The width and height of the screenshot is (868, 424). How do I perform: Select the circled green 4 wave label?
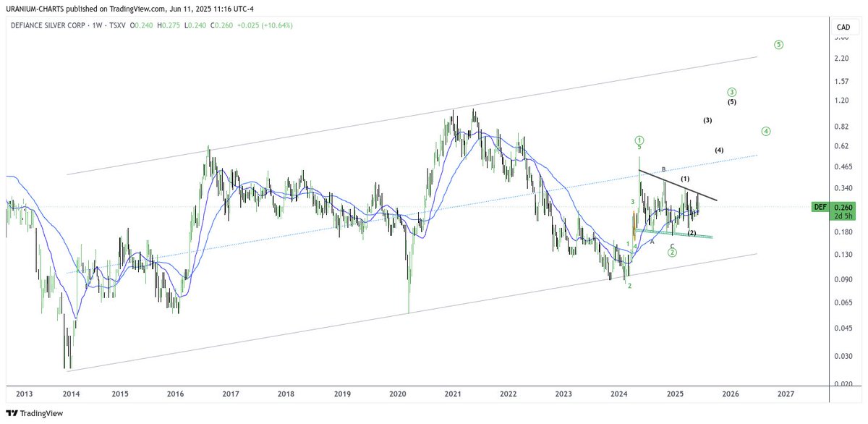(x=766, y=132)
